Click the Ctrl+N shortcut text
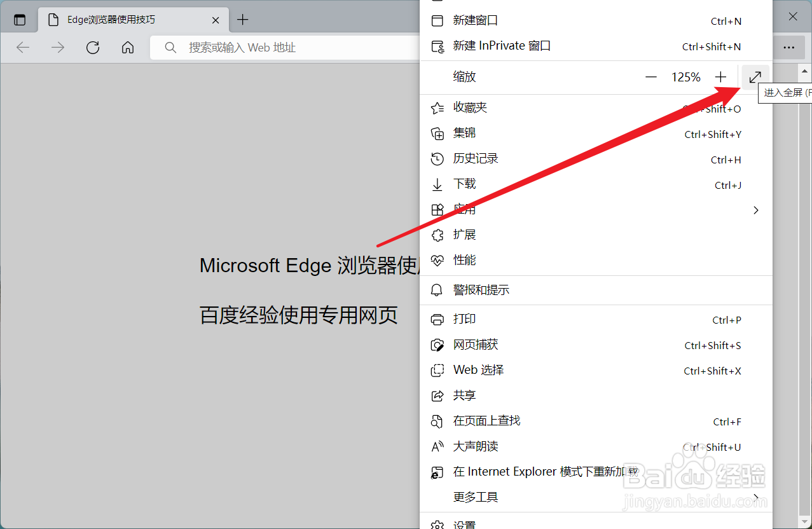This screenshot has height=529, width=812. (726, 21)
